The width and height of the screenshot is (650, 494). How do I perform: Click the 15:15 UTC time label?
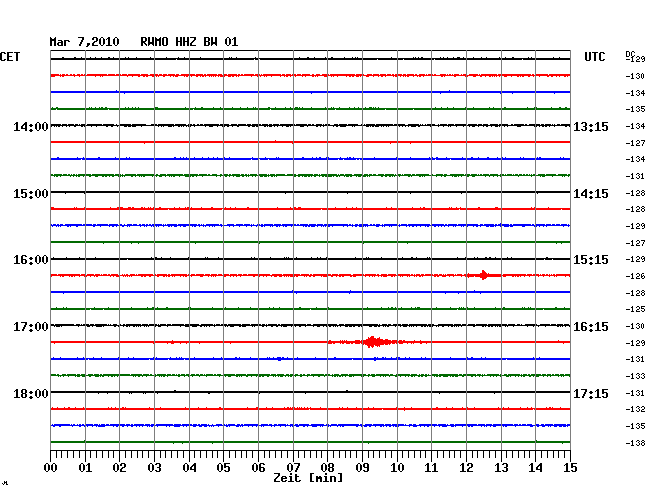(x=591, y=260)
